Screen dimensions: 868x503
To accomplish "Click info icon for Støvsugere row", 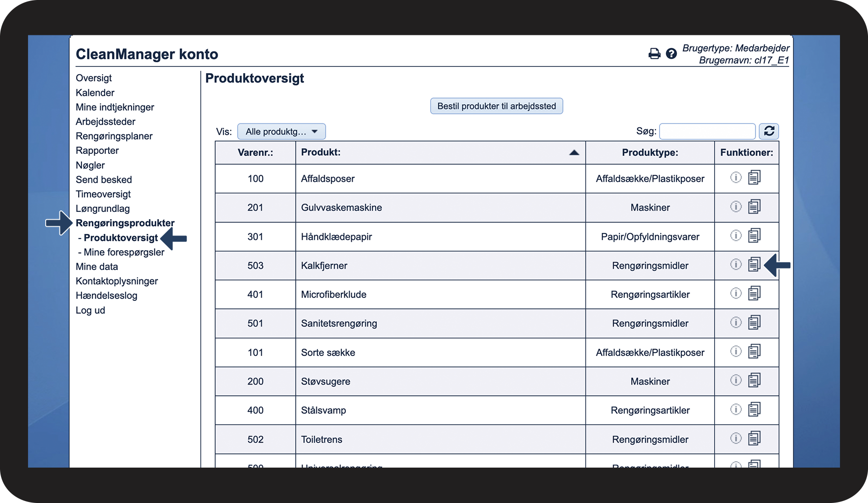I will [x=735, y=380].
